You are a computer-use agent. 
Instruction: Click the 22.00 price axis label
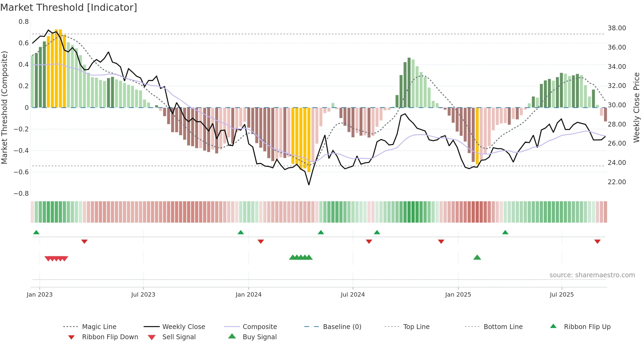click(617, 182)
